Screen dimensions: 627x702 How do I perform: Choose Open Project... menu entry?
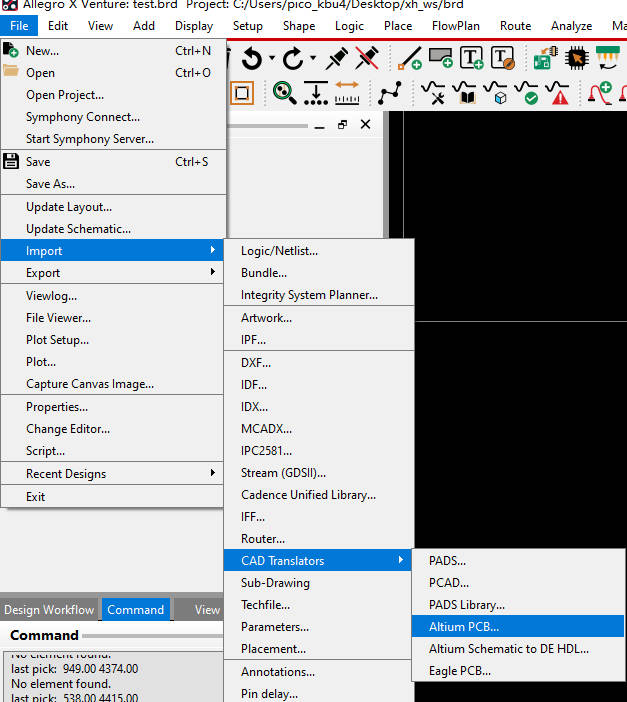click(112, 94)
